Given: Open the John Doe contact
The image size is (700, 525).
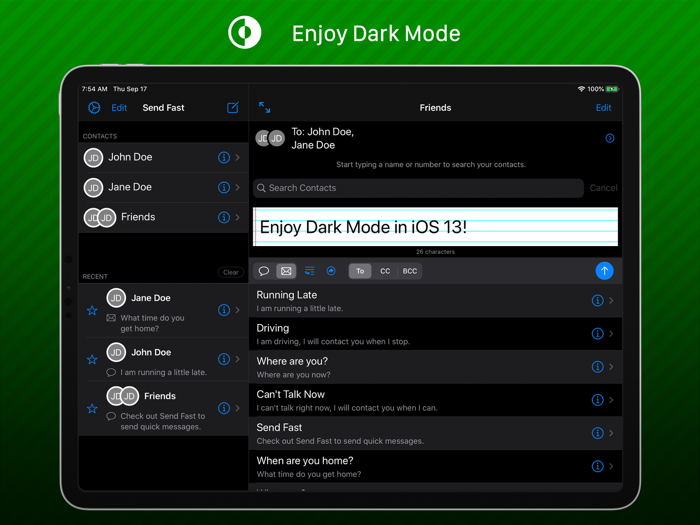Looking at the screenshot, I should click(x=163, y=158).
